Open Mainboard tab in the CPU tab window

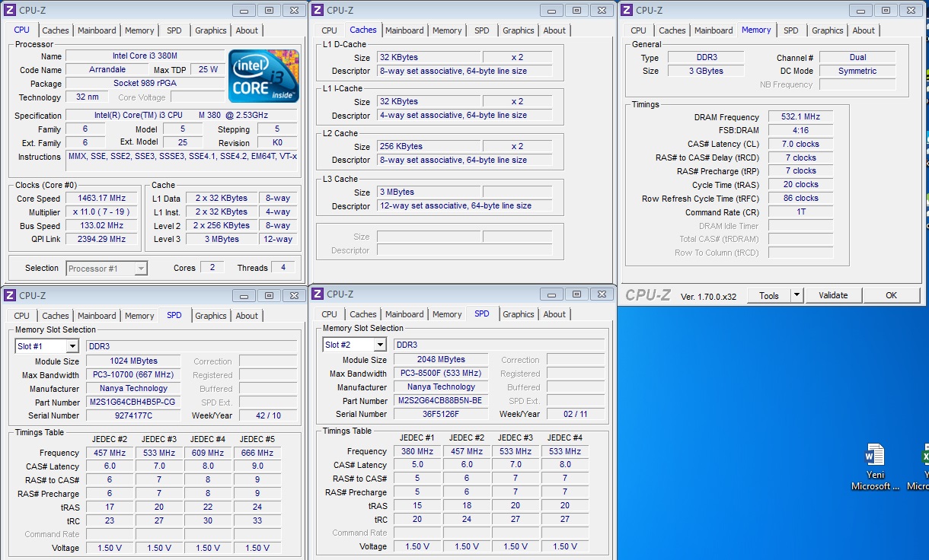[97, 30]
